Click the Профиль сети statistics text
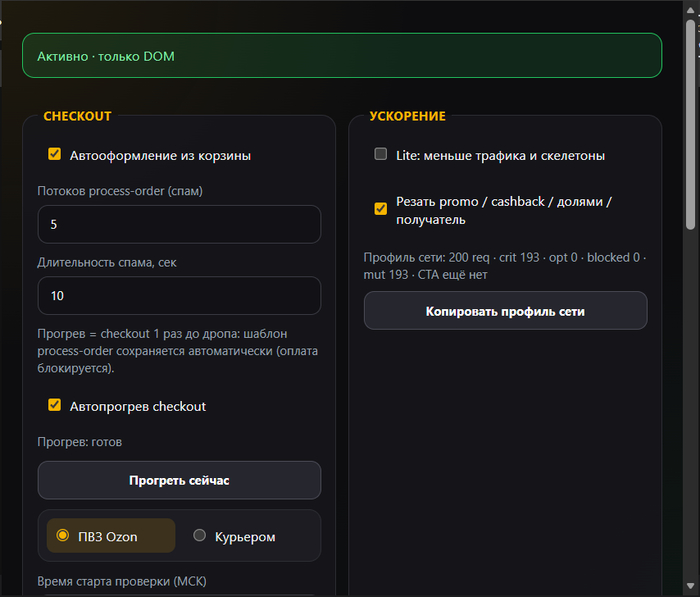This screenshot has height=597, width=700. click(x=505, y=266)
